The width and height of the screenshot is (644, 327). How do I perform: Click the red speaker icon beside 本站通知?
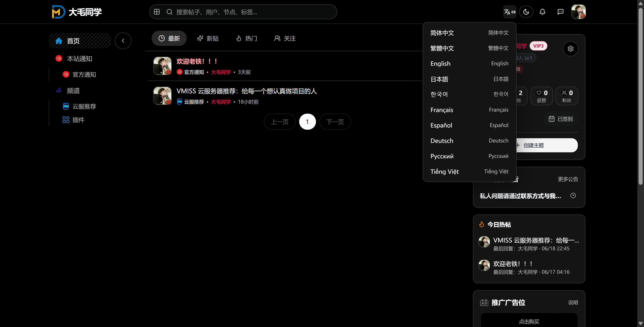point(59,59)
